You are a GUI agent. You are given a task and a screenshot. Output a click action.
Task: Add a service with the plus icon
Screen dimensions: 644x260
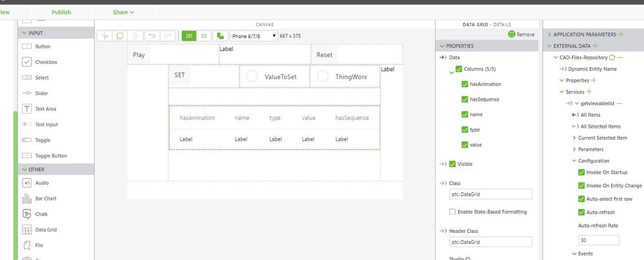pos(589,92)
